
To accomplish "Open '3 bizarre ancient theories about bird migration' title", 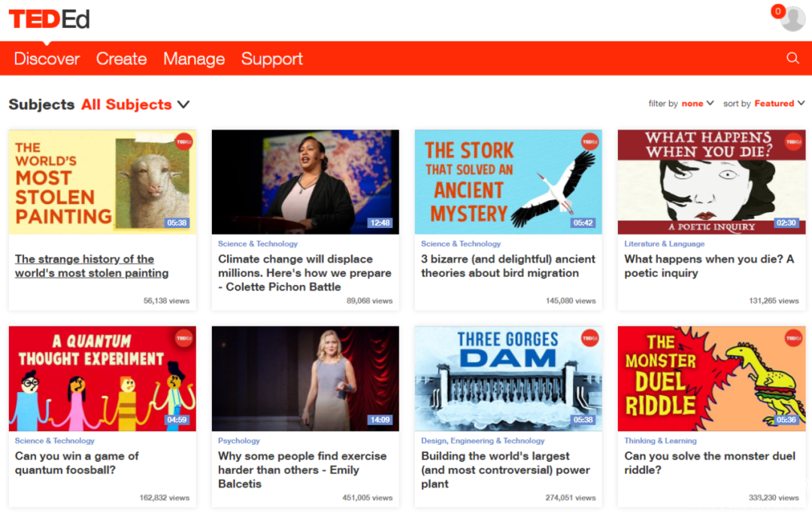I will (508, 266).
